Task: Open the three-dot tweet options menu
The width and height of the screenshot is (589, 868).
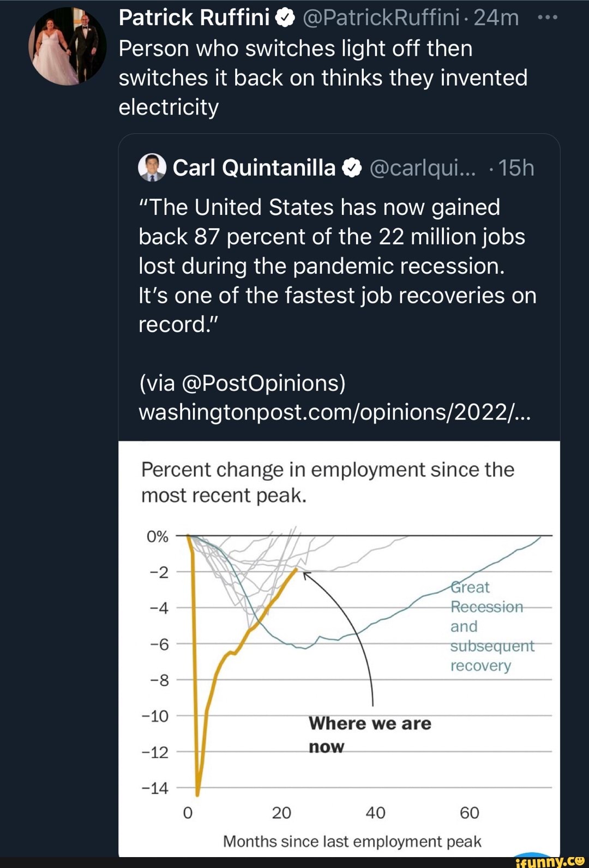Action: pyautogui.click(x=547, y=17)
